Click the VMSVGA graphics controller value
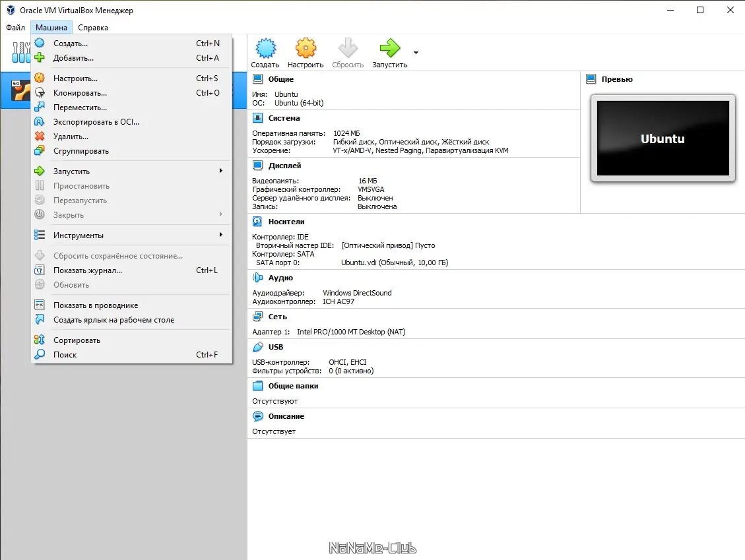The image size is (745, 560). pos(371,189)
